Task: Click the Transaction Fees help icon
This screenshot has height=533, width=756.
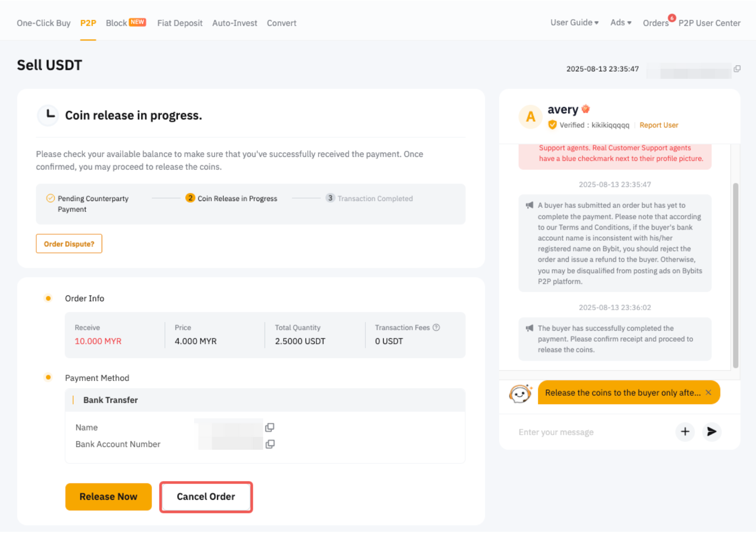Action: [x=436, y=328]
